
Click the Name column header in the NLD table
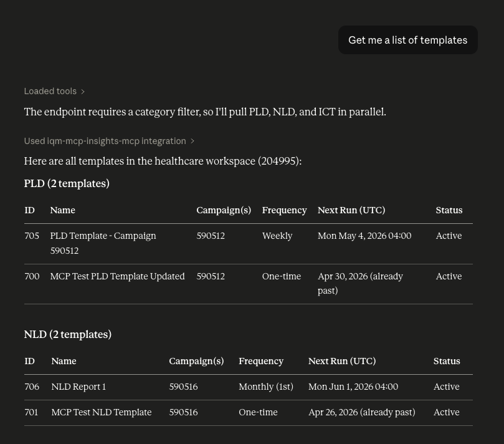[64, 361]
